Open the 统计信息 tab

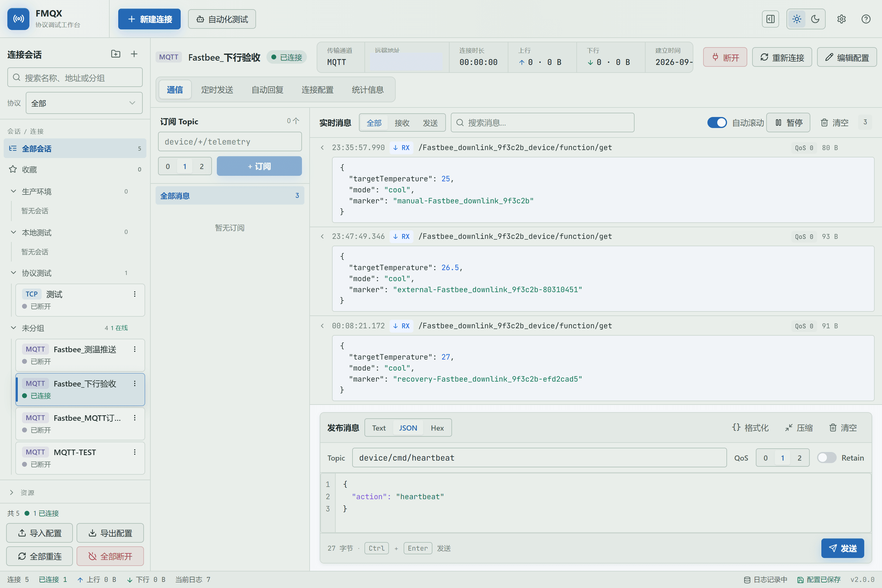(367, 90)
